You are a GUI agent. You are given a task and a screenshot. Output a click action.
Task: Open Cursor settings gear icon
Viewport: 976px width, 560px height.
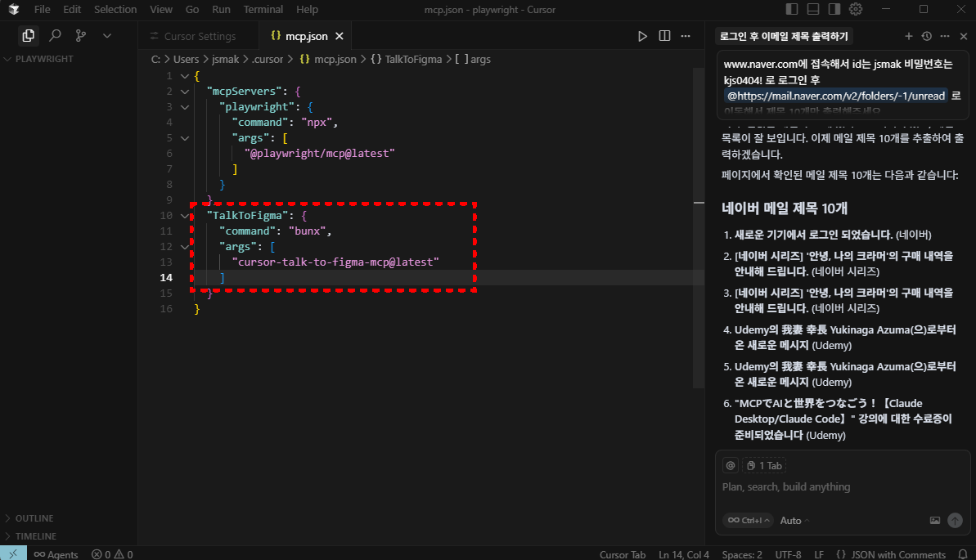[856, 9]
